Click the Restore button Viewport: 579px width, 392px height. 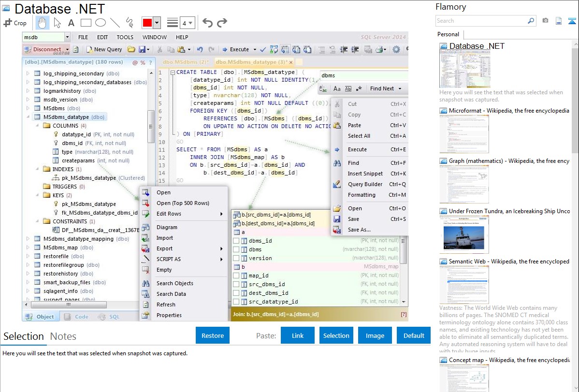coord(213,335)
